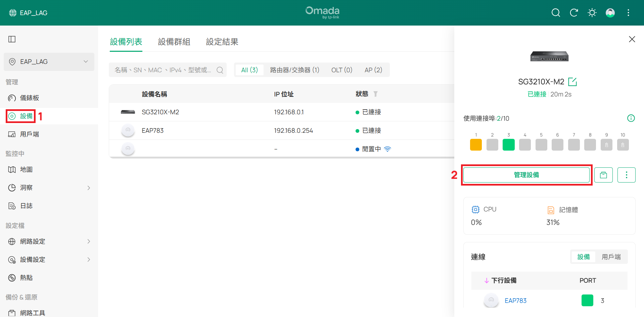Image resolution: width=644 pixels, height=317 pixels.
Task: Switch connection view to 用戶端
Action: (x=611, y=257)
